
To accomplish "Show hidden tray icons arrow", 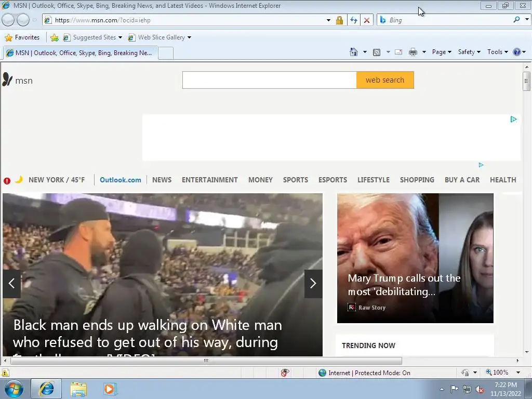I will (442, 389).
